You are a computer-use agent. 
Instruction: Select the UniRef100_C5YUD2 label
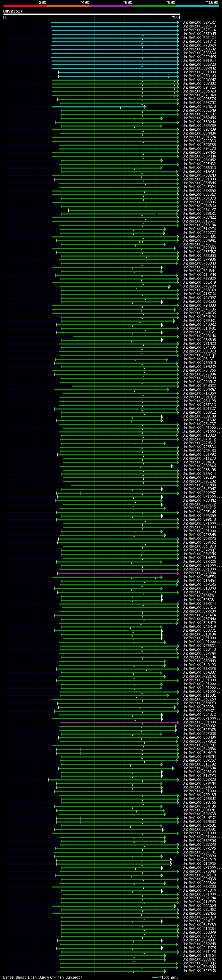click(199, 84)
